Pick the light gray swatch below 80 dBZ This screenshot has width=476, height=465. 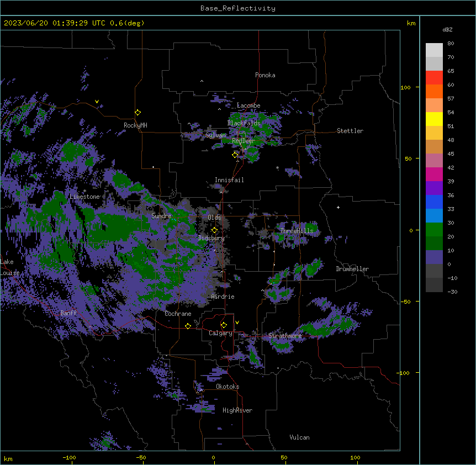(x=434, y=50)
